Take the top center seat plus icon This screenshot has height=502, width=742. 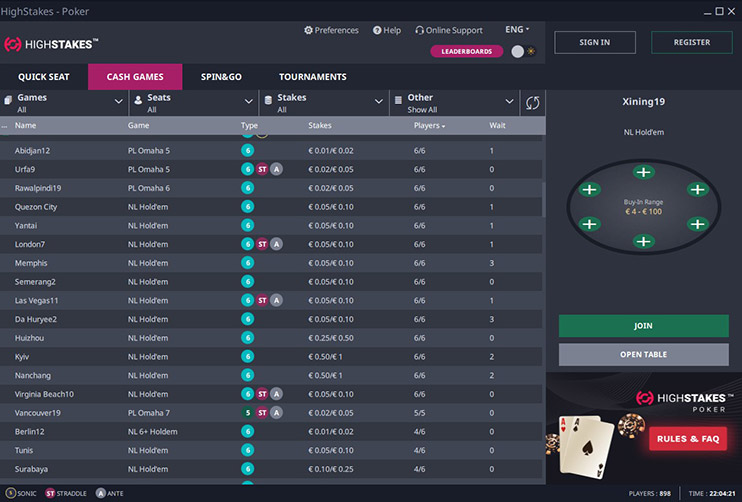[x=643, y=172]
